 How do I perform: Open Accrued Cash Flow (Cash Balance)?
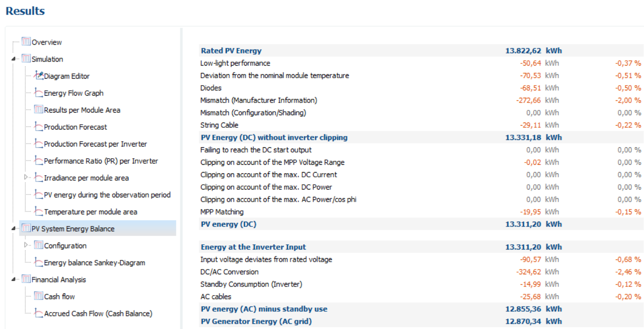(x=98, y=313)
